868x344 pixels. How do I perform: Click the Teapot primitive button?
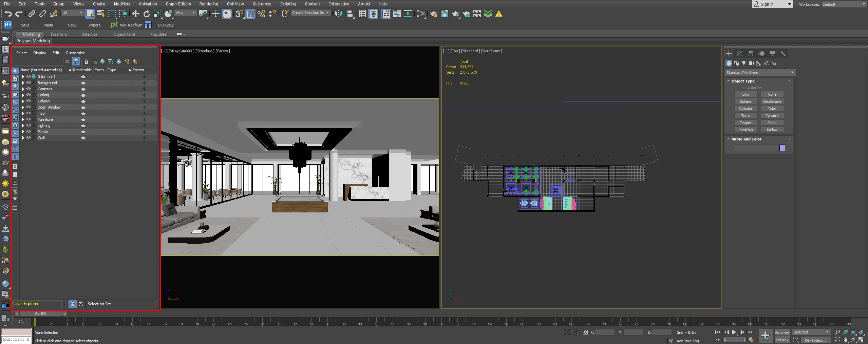746,123
